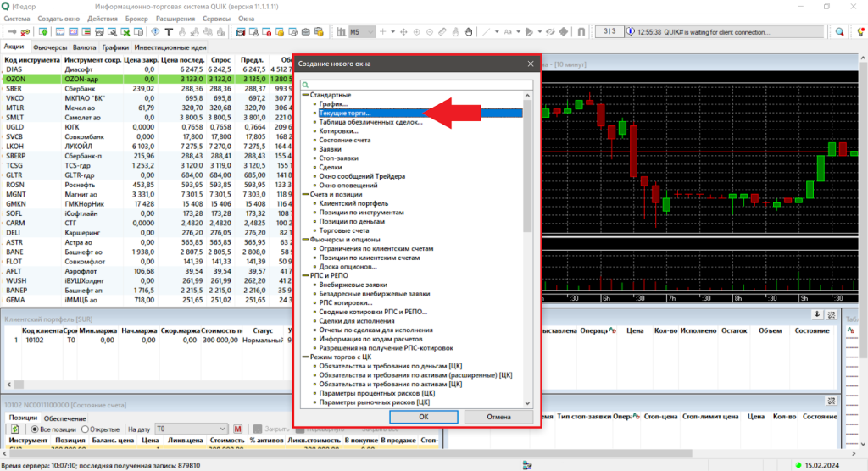Click the dialog search input field
This screenshot has height=471, width=868.
(417, 85)
